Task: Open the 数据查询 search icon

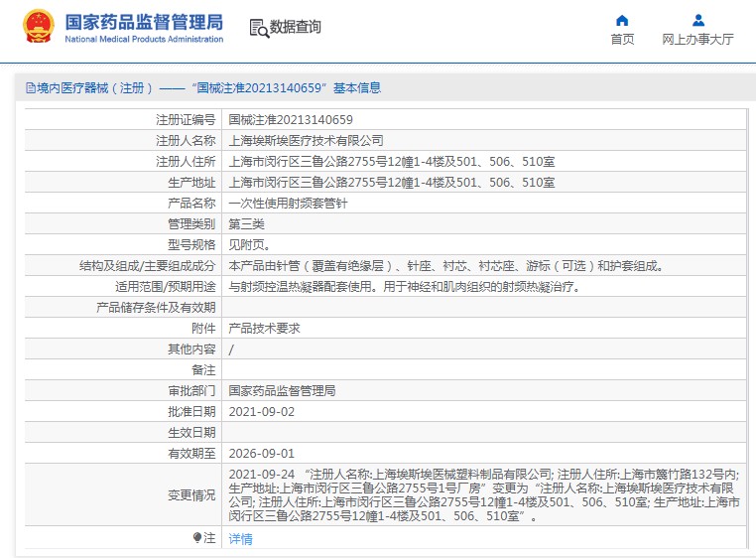Action: click(259, 28)
